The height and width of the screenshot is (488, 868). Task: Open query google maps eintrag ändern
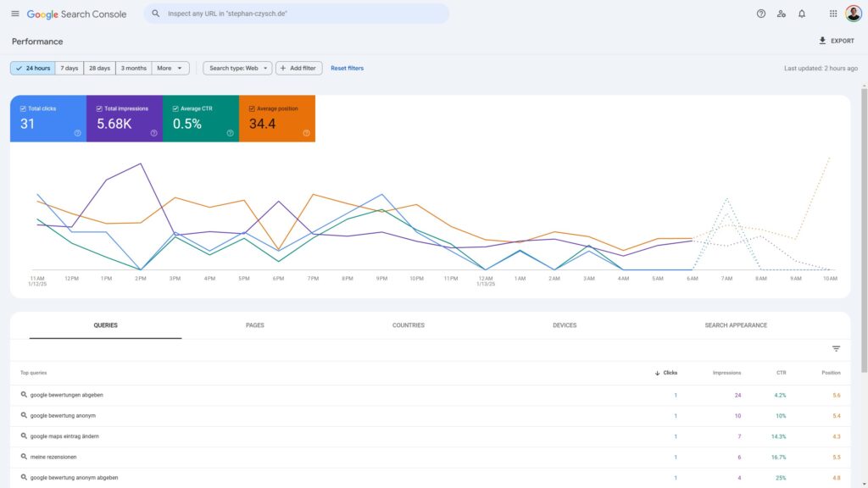64,436
